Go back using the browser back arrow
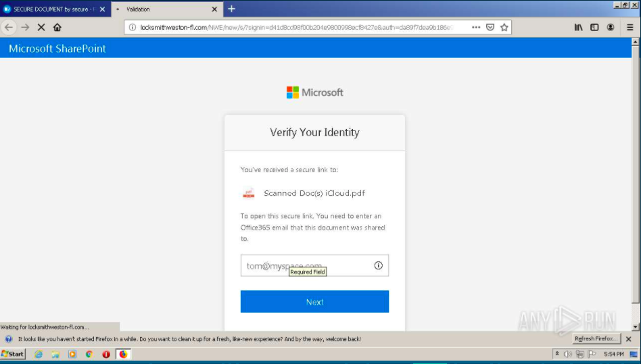The width and height of the screenshot is (641, 364). point(9,27)
